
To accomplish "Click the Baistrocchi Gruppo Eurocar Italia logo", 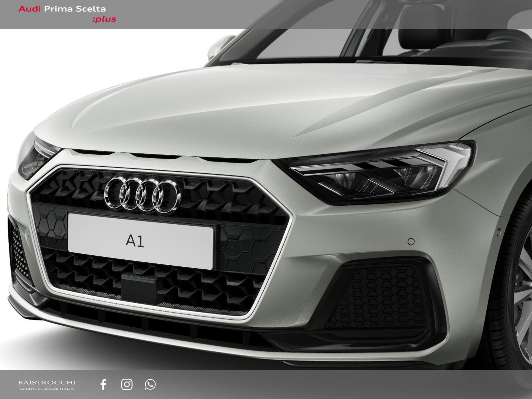I will point(47,385).
